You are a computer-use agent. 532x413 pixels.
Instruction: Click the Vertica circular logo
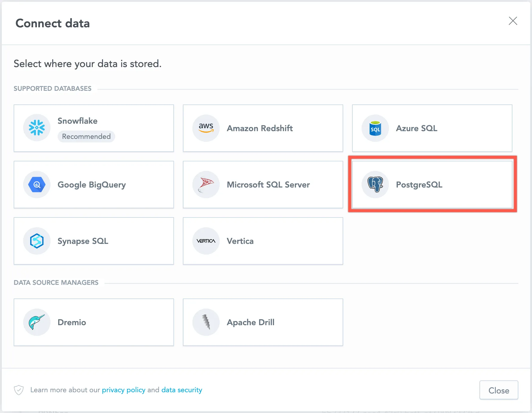point(206,241)
